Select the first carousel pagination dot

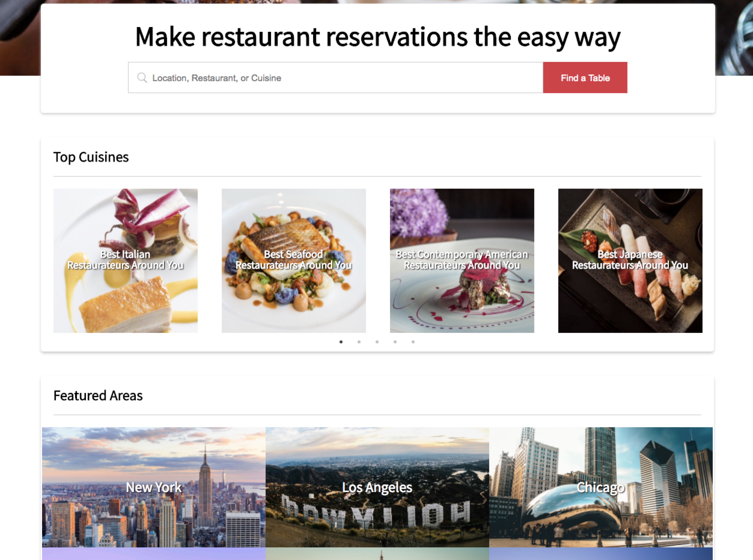point(341,342)
